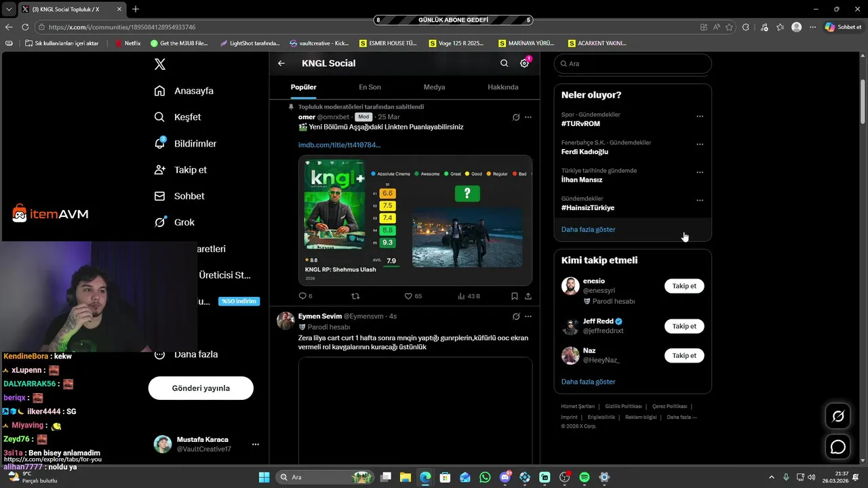
Task: Switch to the Popüler tab
Action: pyautogui.click(x=303, y=87)
